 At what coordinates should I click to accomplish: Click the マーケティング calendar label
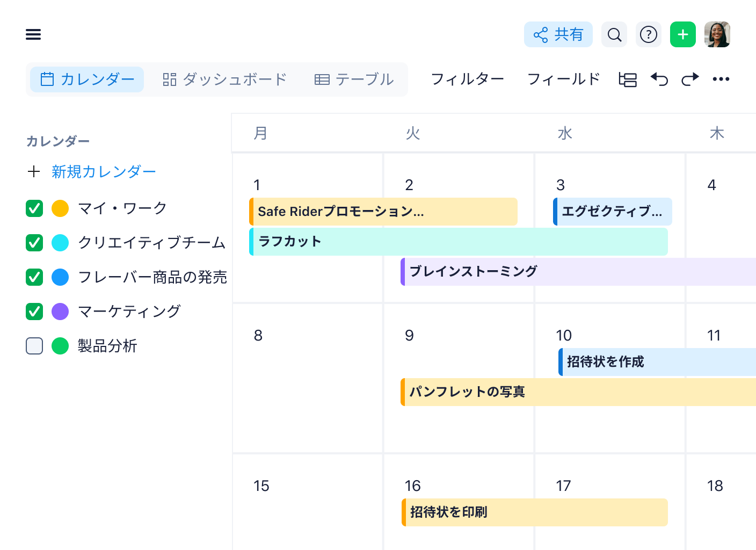[129, 312]
